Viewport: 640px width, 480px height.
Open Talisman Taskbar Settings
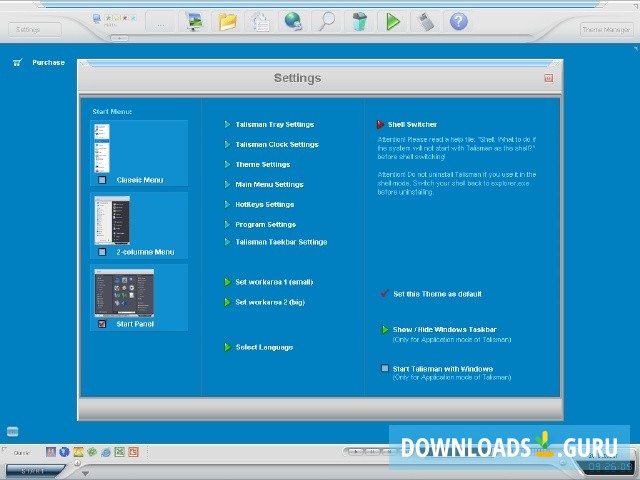(x=281, y=242)
